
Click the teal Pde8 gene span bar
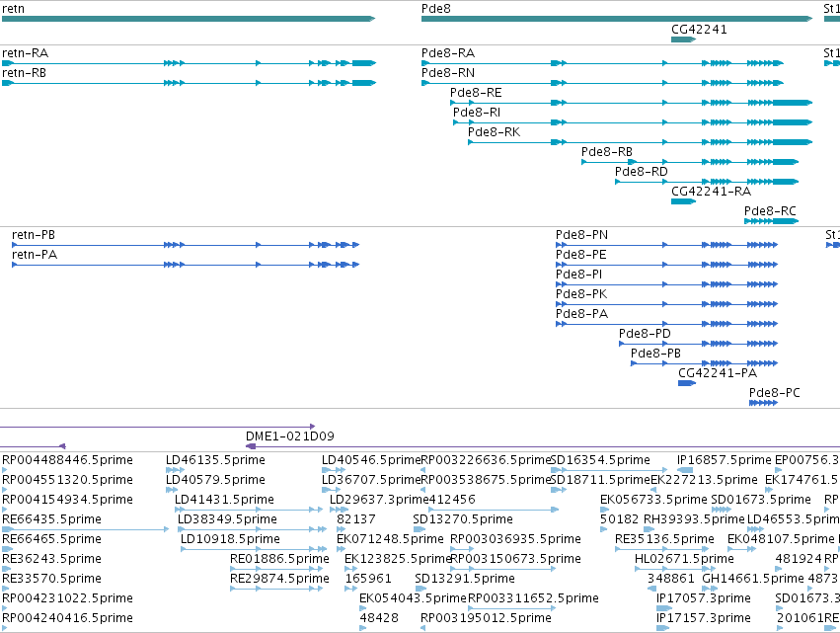click(x=617, y=19)
